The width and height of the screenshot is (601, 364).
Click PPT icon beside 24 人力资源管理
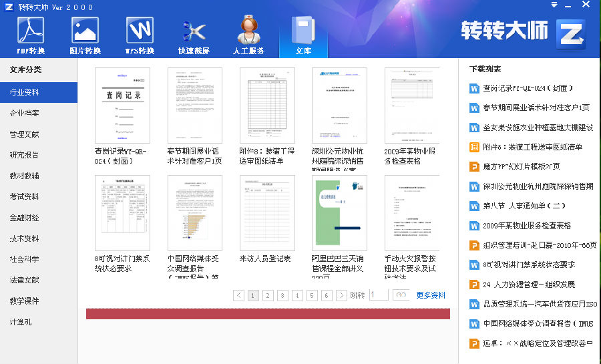474,285
